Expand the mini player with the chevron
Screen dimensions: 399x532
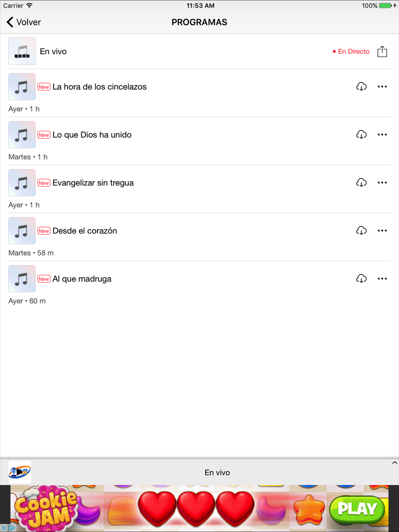pyautogui.click(x=394, y=463)
